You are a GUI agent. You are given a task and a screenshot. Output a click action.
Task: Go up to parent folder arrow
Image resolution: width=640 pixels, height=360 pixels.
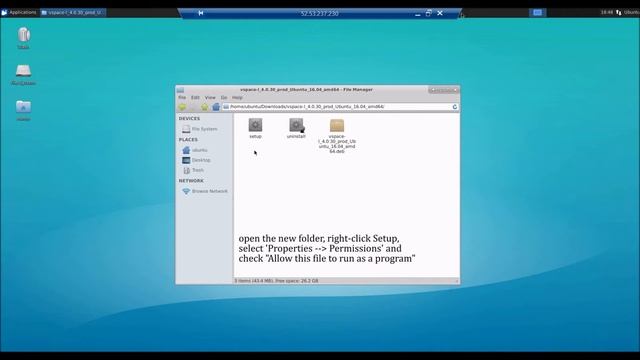click(204, 107)
